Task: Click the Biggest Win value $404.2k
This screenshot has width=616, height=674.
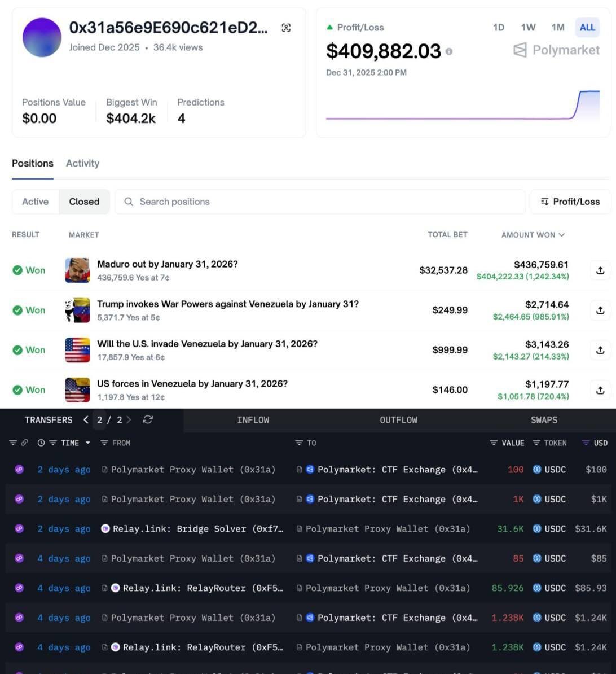Action: click(130, 118)
